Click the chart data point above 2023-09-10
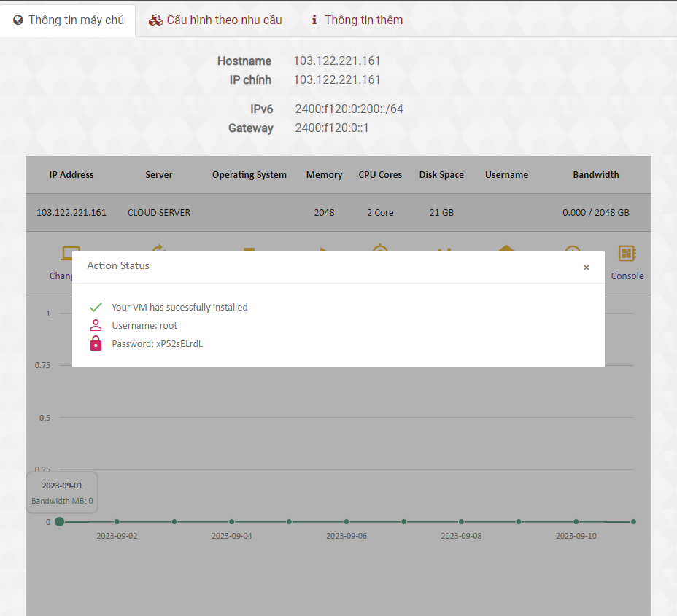 pos(576,522)
